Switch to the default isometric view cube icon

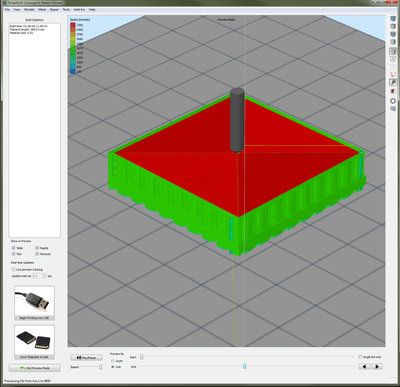point(393,18)
